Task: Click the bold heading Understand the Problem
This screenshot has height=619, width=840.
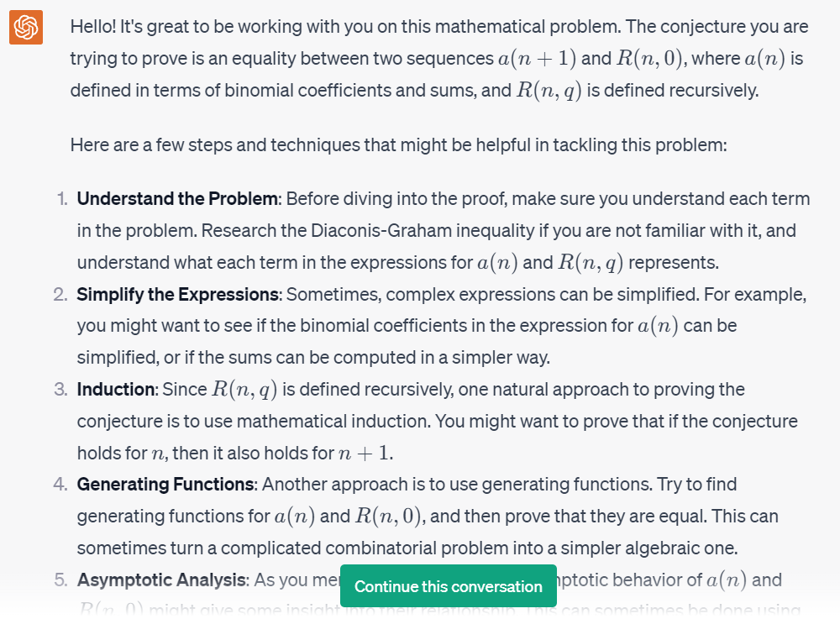Action: tap(177, 199)
